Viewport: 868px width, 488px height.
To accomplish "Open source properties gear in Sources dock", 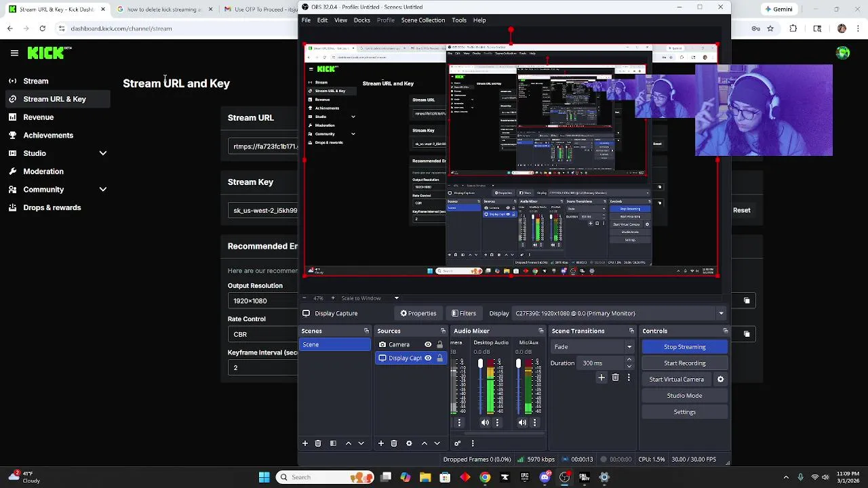I will [409, 443].
